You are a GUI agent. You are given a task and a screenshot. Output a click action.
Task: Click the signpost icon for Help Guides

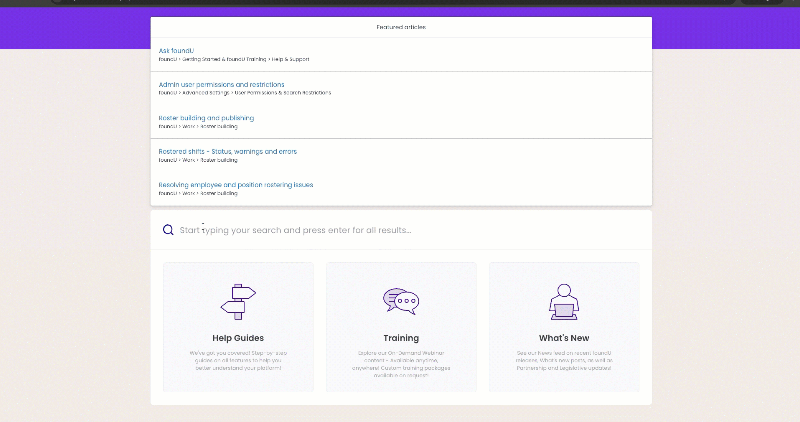(x=238, y=300)
